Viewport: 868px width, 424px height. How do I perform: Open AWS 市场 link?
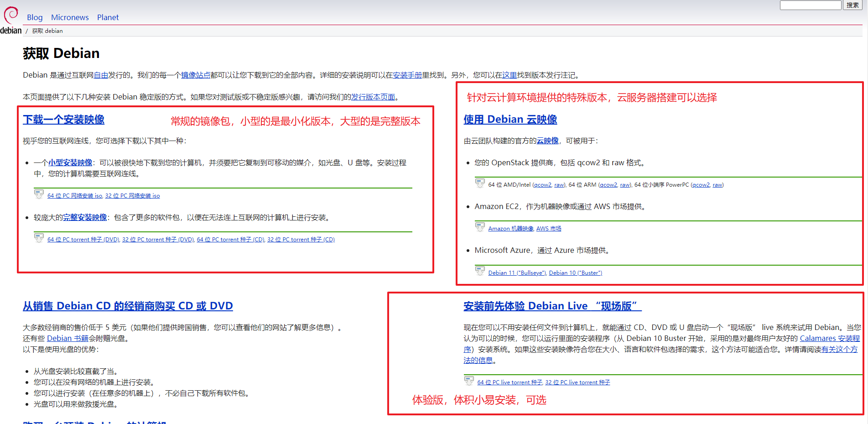(549, 229)
